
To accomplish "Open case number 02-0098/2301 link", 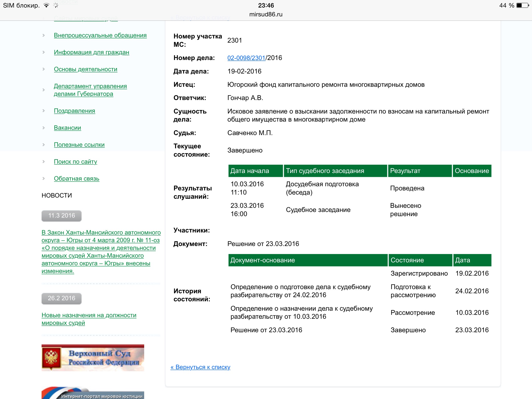I will [246, 58].
